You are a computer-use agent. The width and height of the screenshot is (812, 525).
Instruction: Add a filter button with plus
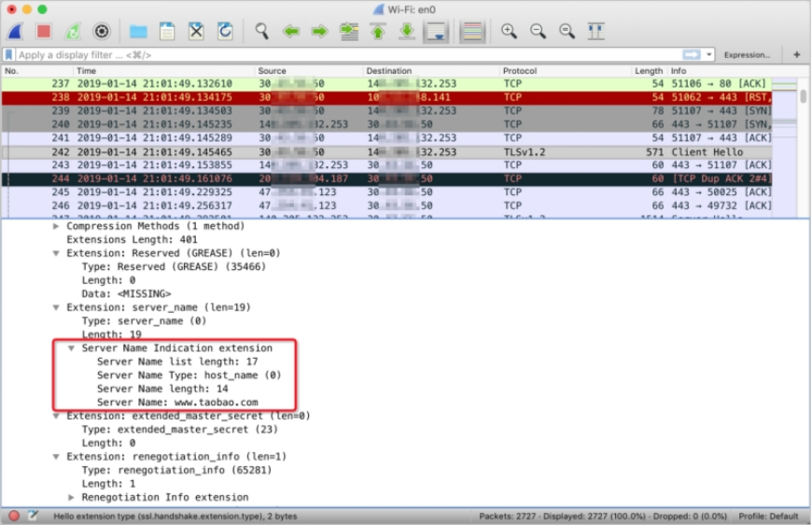(796, 55)
